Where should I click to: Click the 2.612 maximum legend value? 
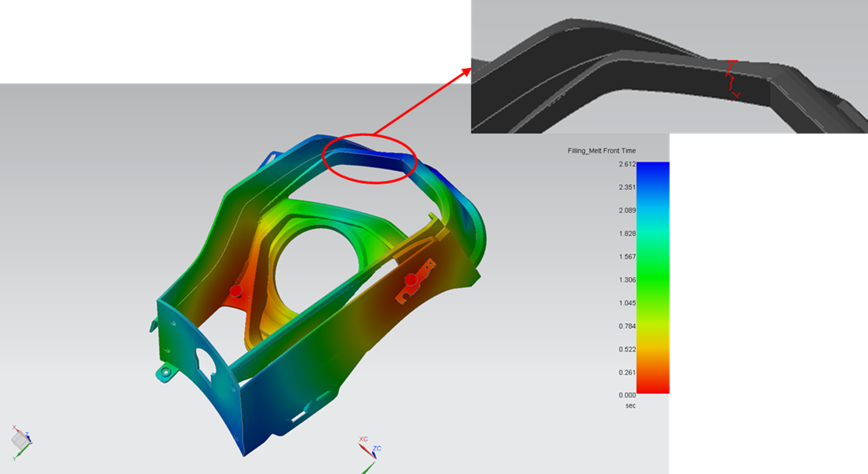pyautogui.click(x=627, y=164)
